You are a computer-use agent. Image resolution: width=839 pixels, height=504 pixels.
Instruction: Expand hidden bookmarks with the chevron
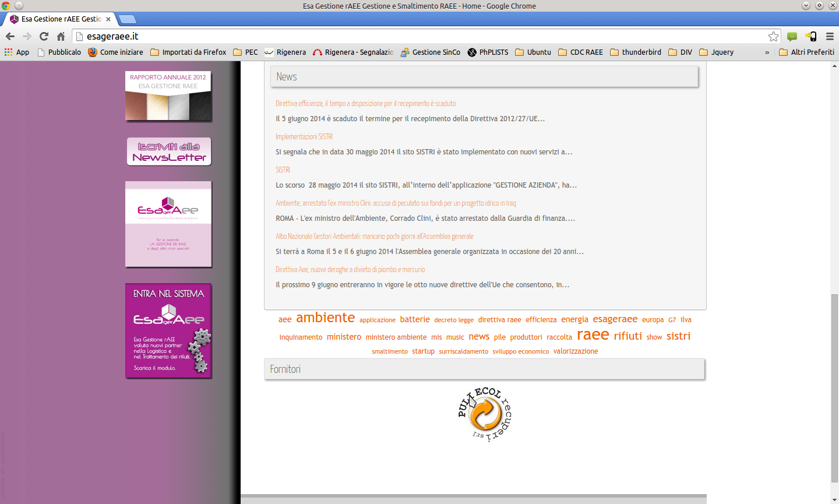coord(767,52)
